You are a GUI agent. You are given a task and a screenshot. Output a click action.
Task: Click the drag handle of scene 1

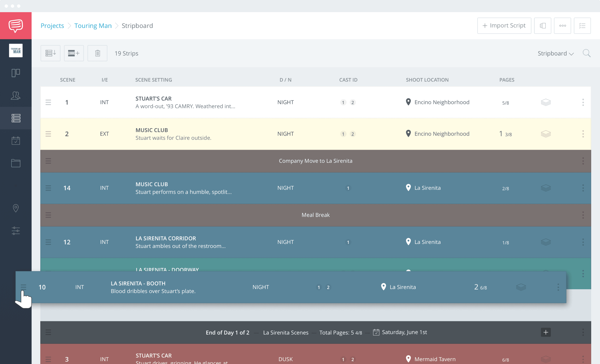coord(48,102)
